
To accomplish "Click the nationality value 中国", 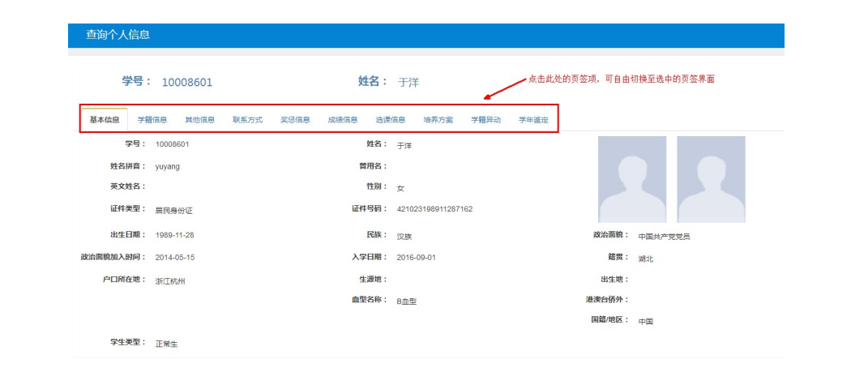I will pos(645,321).
